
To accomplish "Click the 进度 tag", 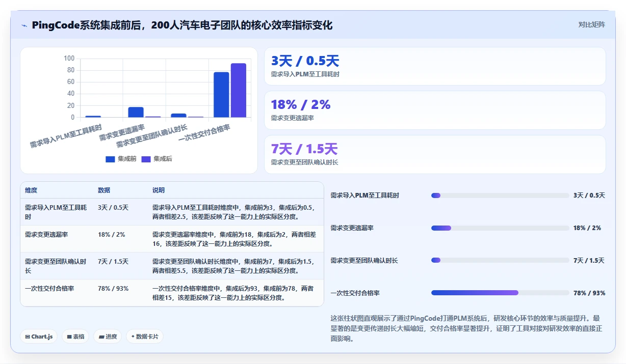I will coord(108,337).
